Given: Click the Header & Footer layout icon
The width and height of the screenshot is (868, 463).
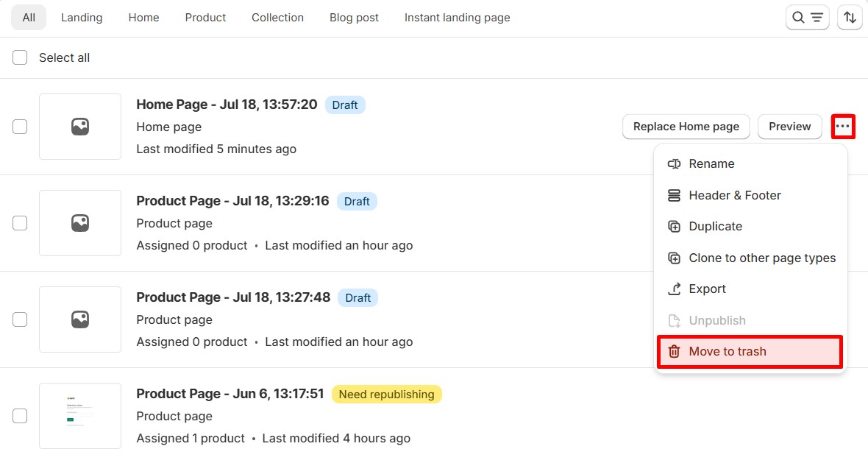Looking at the screenshot, I should click(674, 196).
